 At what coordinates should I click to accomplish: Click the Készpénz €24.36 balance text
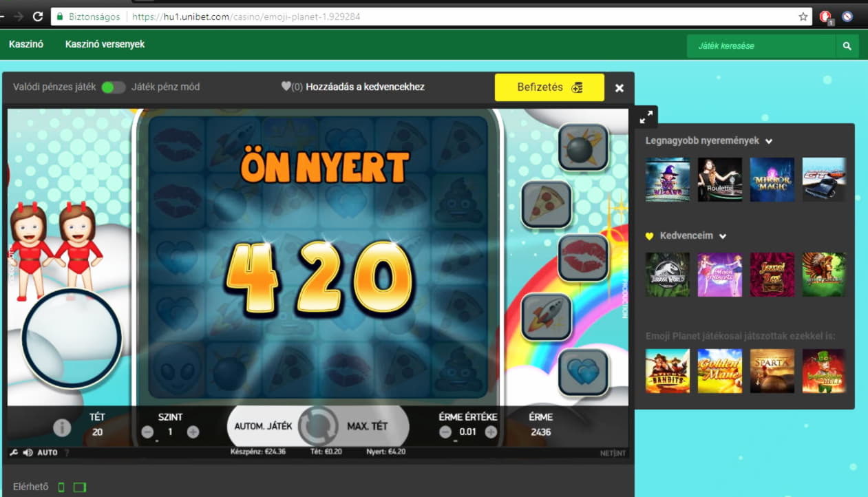[x=258, y=452]
